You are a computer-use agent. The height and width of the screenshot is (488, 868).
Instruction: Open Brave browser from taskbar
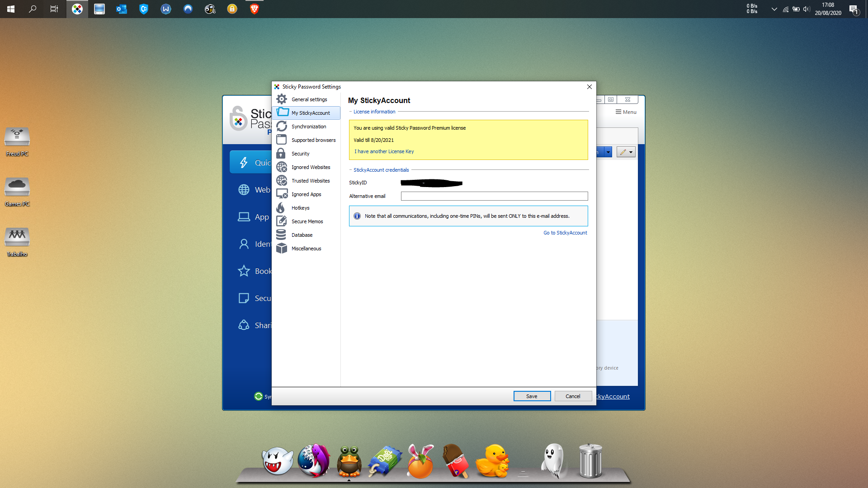[254, 9]
